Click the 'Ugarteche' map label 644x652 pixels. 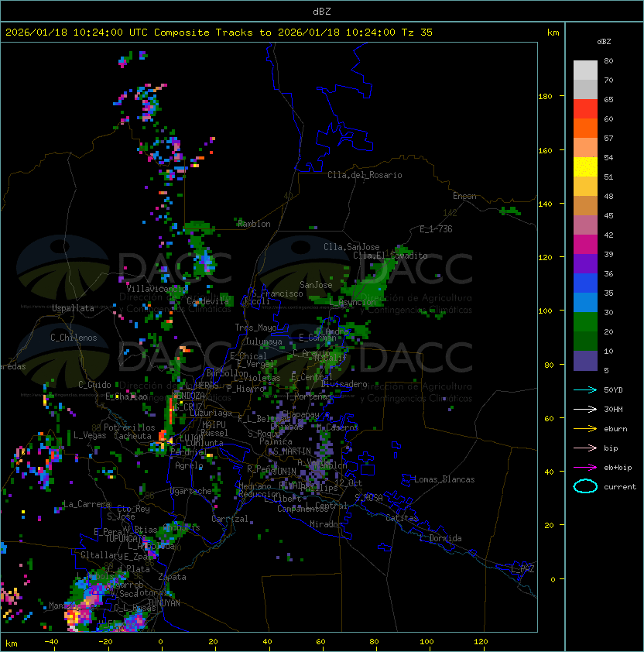[x=191, y=491]
